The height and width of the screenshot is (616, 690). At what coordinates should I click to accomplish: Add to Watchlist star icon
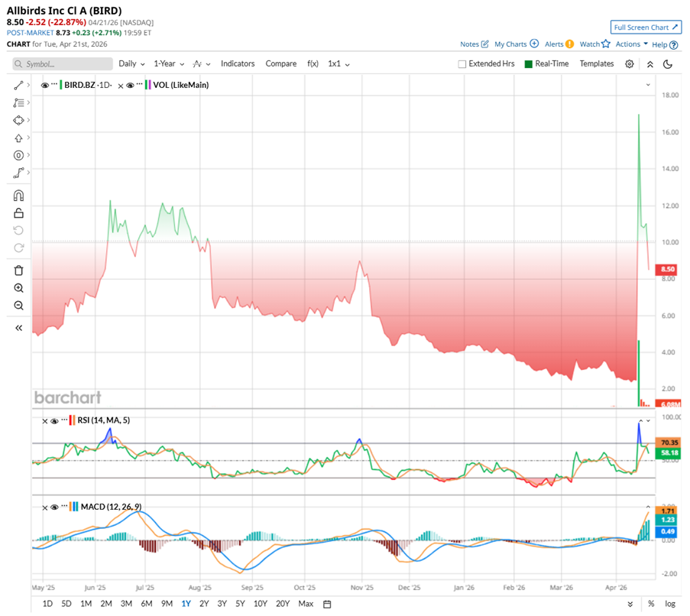606,44
